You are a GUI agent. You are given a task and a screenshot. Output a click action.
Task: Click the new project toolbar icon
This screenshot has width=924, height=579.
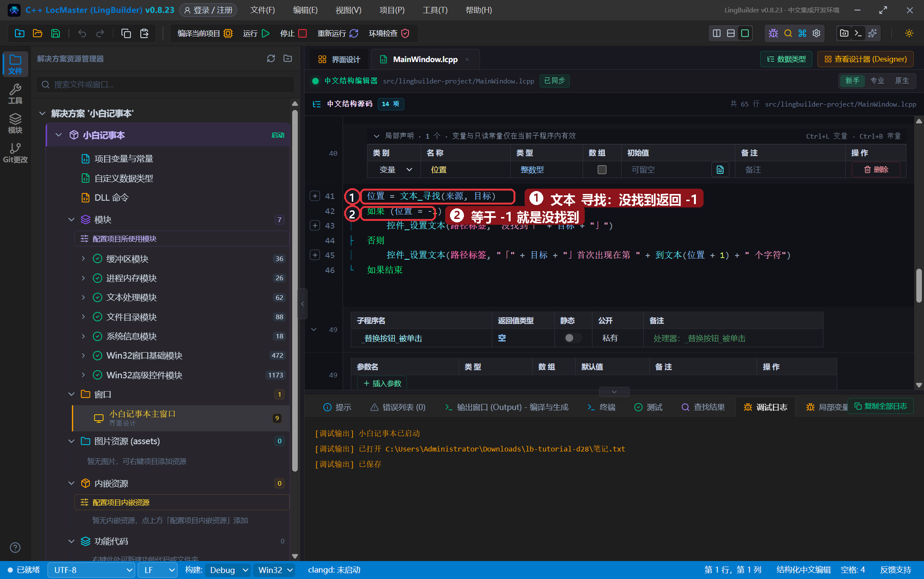click(20, 33)
